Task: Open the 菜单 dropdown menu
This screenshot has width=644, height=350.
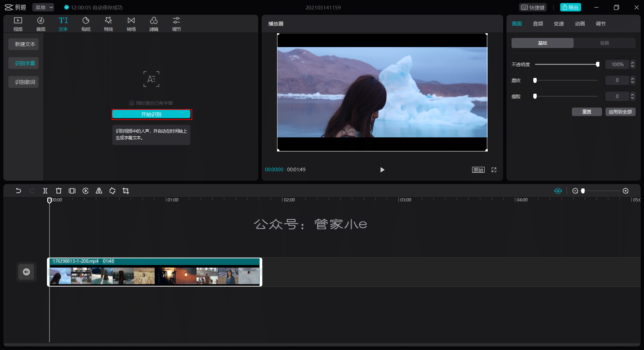Action: [x=43, y=7]
